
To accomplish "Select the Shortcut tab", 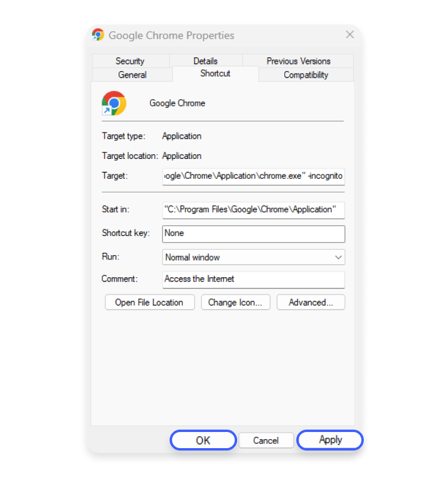I will coord(215,73).
